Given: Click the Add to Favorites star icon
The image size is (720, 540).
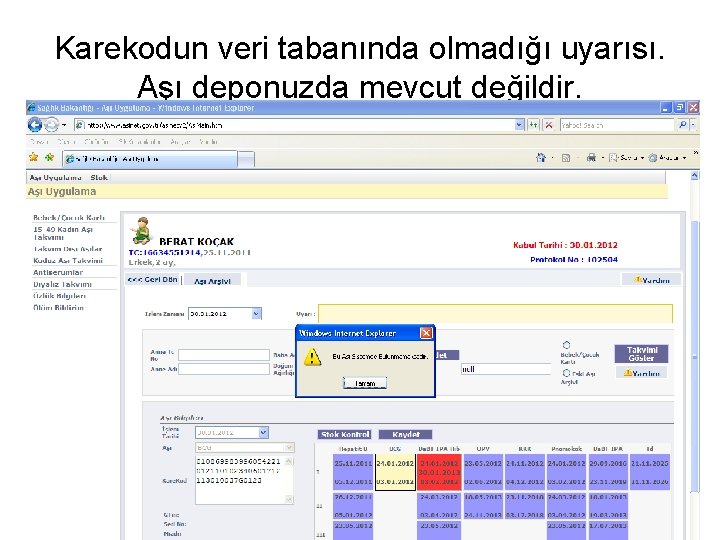Looking at the screenshot, I should [49, 158].
